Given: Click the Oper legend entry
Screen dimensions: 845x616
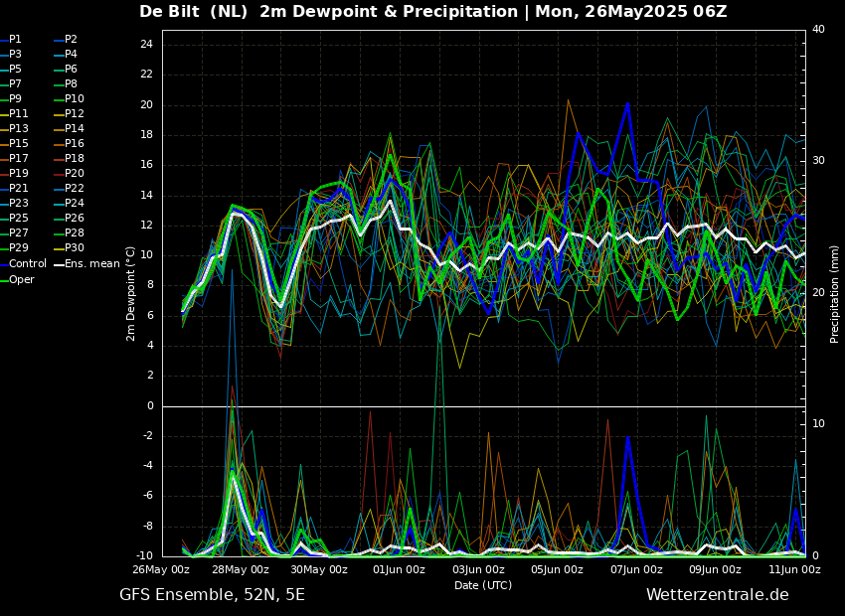Looking at the screenshot, I should (x=21, y=279).
